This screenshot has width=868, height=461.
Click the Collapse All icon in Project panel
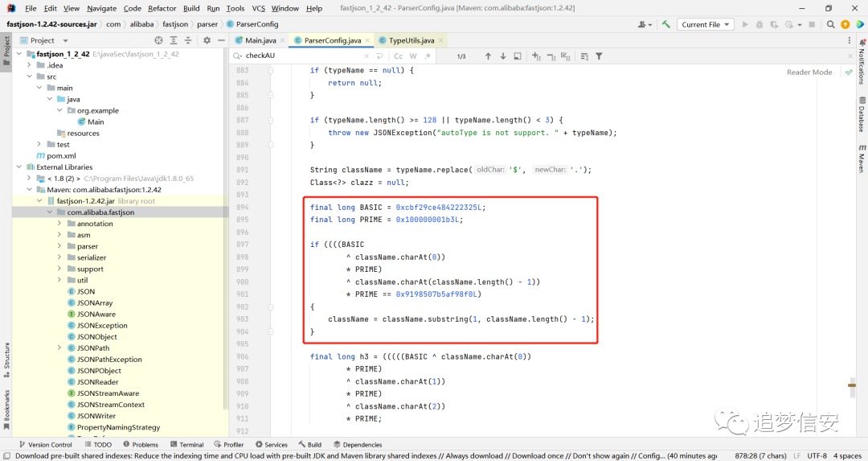188,40
